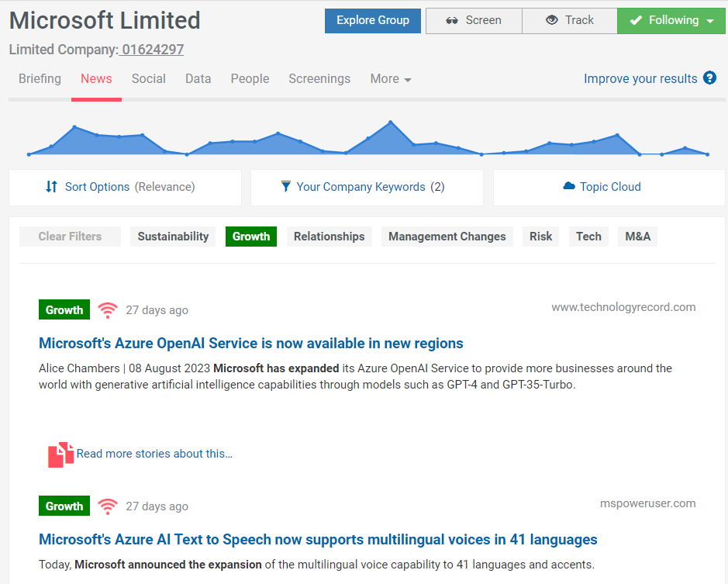
Task: Toggle the Tech filter
Action: tap(588, 237)
